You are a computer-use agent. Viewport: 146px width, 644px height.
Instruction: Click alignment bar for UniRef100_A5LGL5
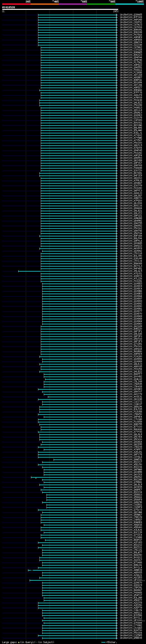(x=68, y=271)
